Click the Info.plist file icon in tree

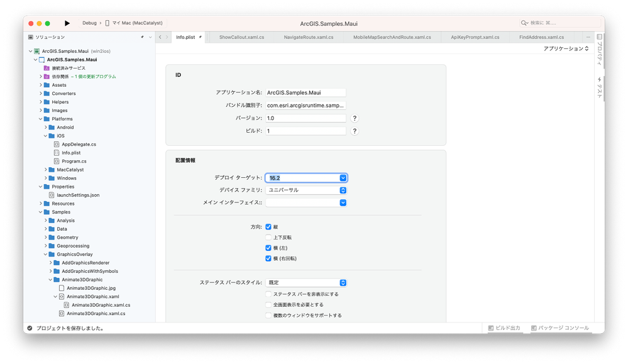[57, 153]
